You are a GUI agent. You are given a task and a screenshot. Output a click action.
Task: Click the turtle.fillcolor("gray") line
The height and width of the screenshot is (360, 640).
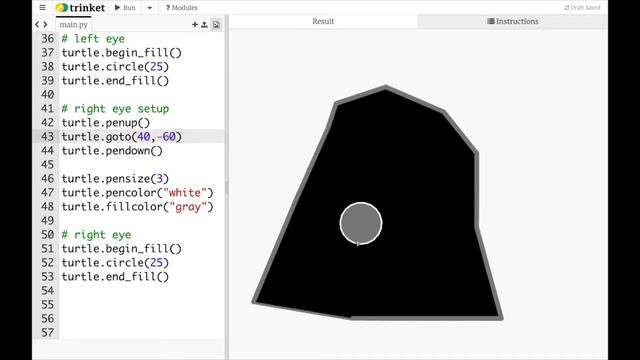coord(137,207)
